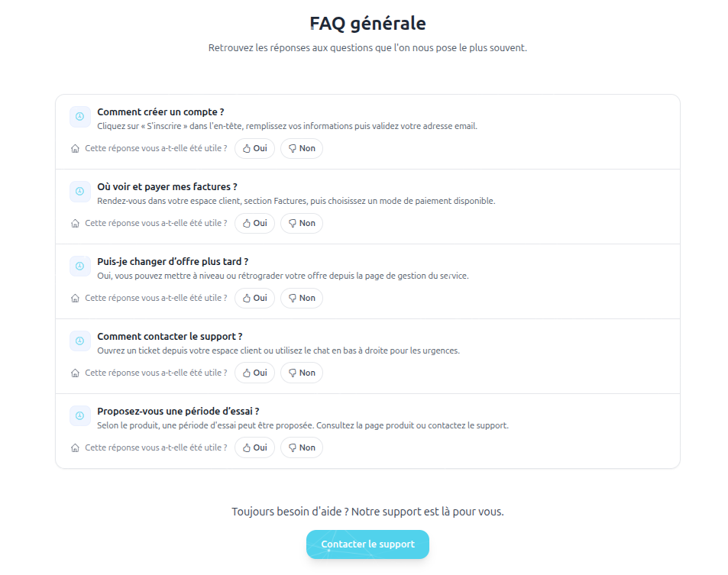This screenshot has height=575, width=728.
Task: Click the thumbs-down icon in a "Non" button
Action: click(293, 148)
